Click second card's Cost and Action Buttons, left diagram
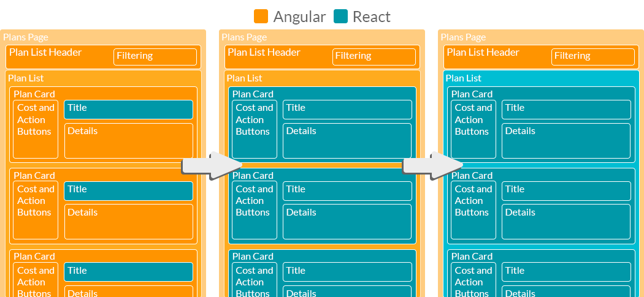 36,210
